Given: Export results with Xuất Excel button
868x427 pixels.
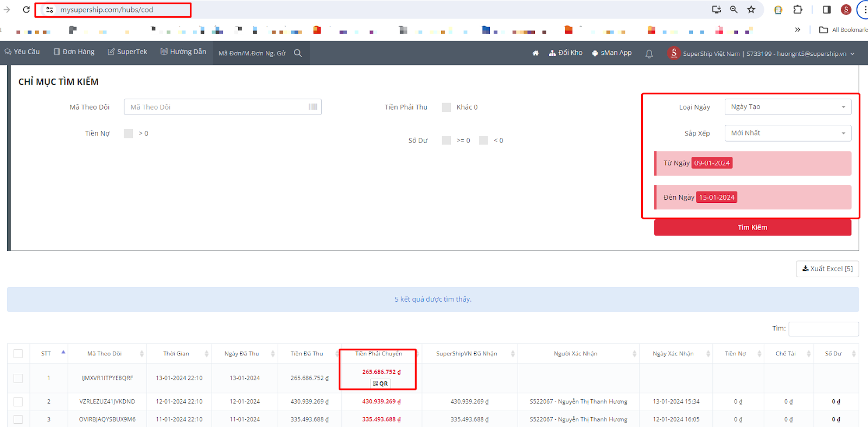Looking at the screenshot, I should coord(827,269).
